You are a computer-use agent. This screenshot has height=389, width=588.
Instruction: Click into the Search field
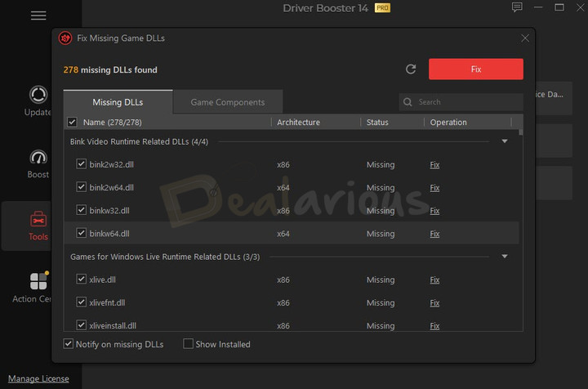point(461,102)
